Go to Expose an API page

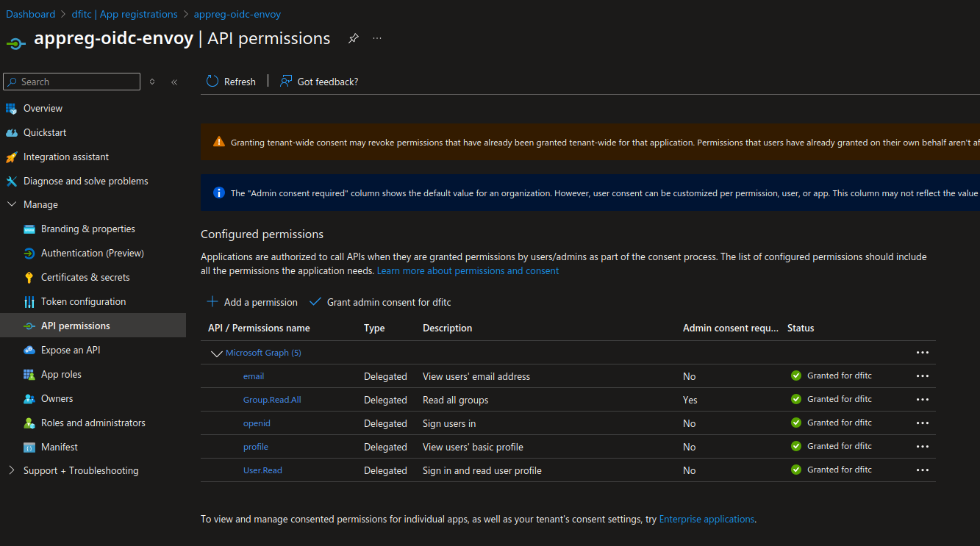pos(71,350)
